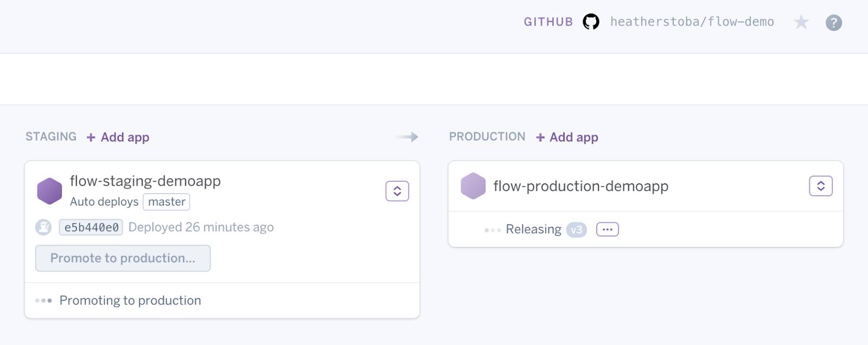Open the heatherstoba/flow-demo repository link
Screen dimensions: 868x345
pyautogui.click(x=693, y=22)
